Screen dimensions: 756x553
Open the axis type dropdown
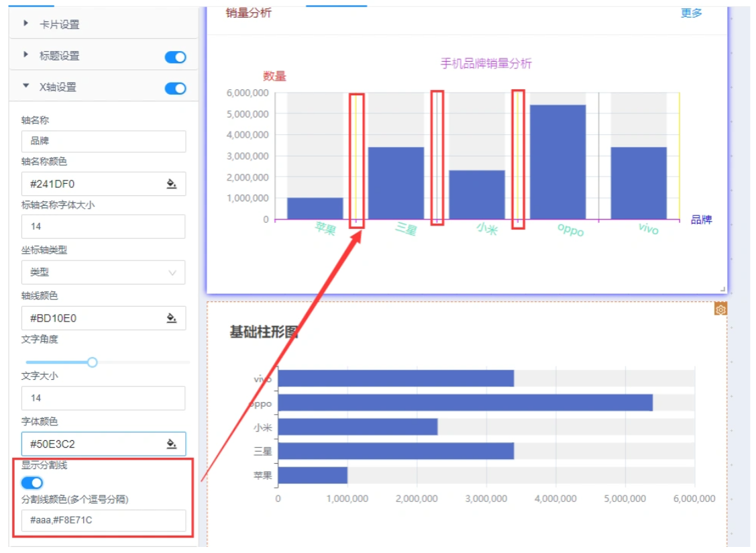[x=103, y=272]
